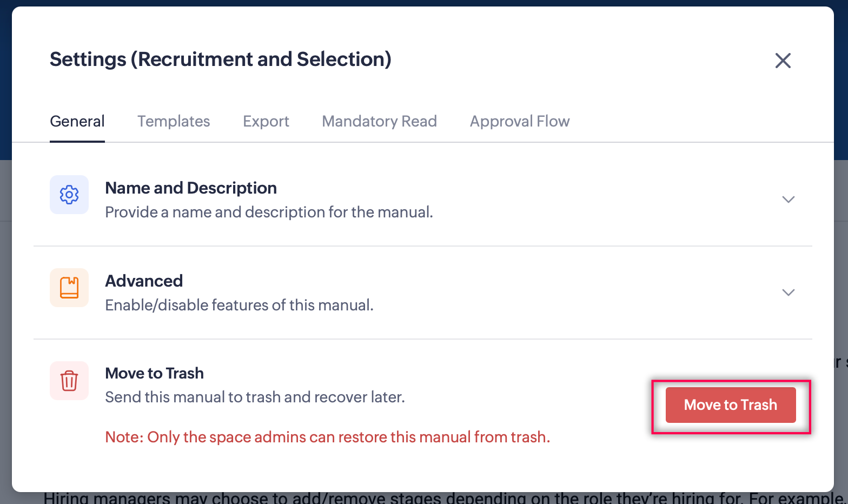Click the red space admins restore note
Image resolution: width=848 pixels, height=504 pixels.
(327, 437)
